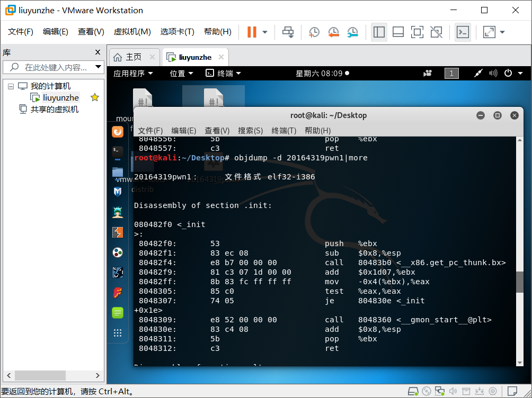This screenshot has width=532, height=398.
Task: Open the 文件(F) menu in VMware
Action: [20, 32]
